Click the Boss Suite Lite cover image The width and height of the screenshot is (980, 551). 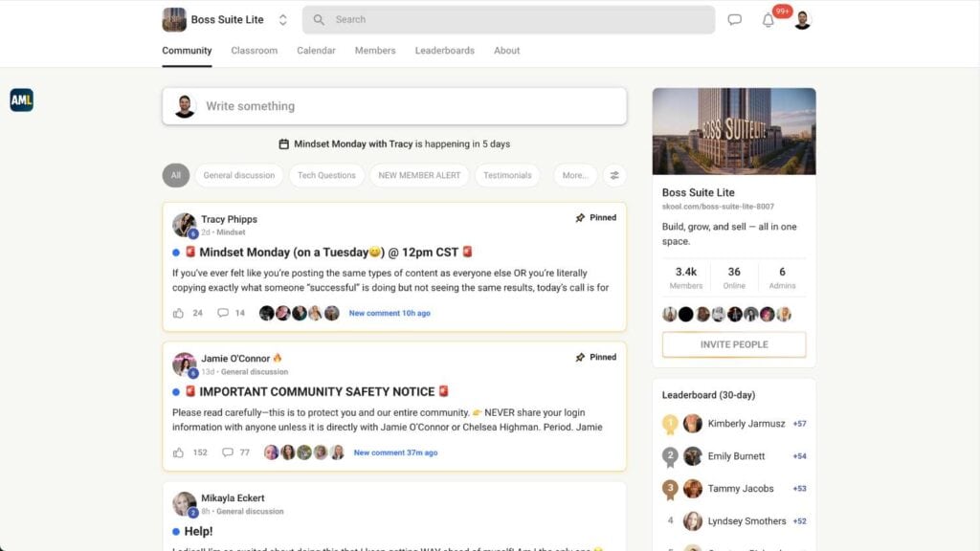click(x=734, y=131)
